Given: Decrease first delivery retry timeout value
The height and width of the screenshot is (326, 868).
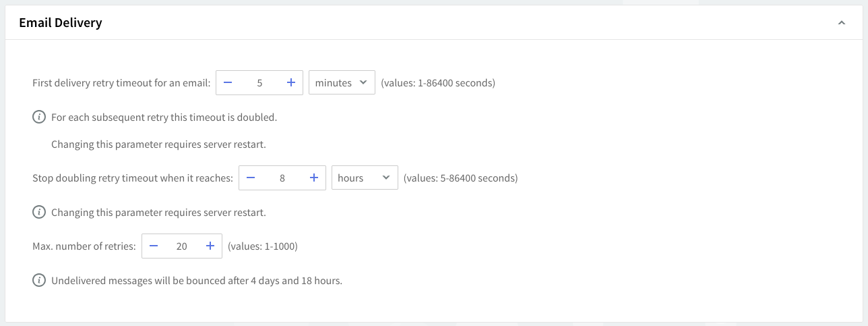Looking at the screenshot, I should tap(228, 83).
